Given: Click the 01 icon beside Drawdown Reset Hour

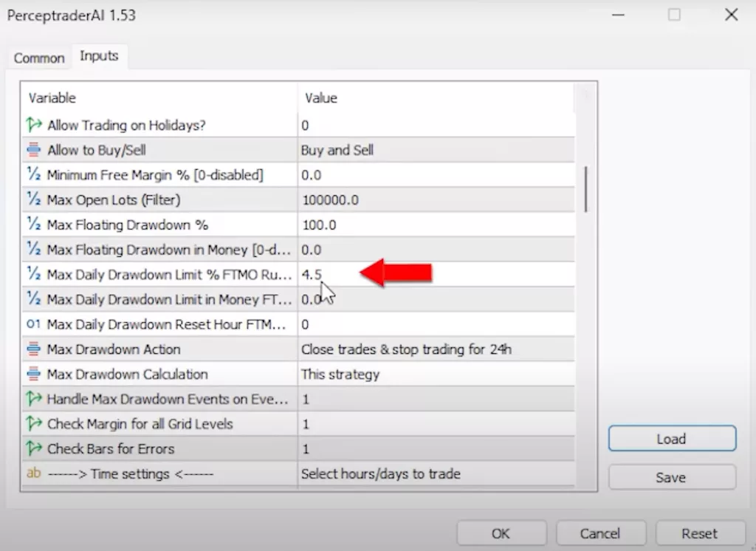Looking at the screenshot, I should click(34, 324).
